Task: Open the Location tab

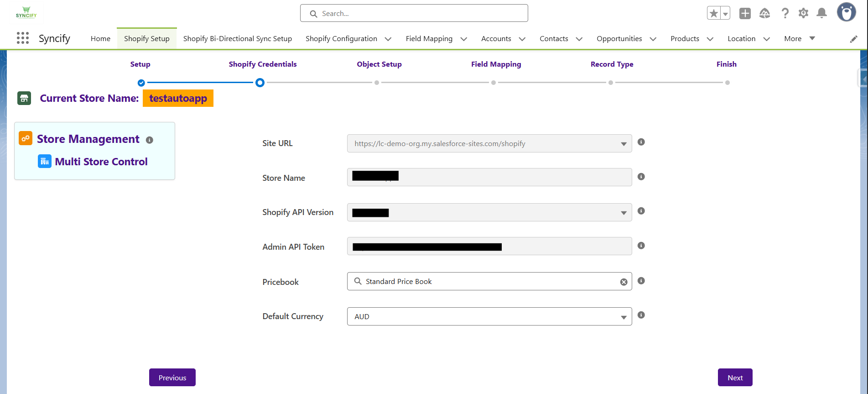Action: click(742, 39)
